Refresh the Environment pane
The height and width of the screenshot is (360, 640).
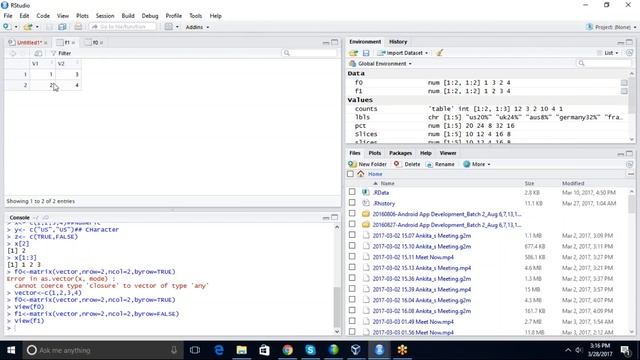click(x=629, y=53)
